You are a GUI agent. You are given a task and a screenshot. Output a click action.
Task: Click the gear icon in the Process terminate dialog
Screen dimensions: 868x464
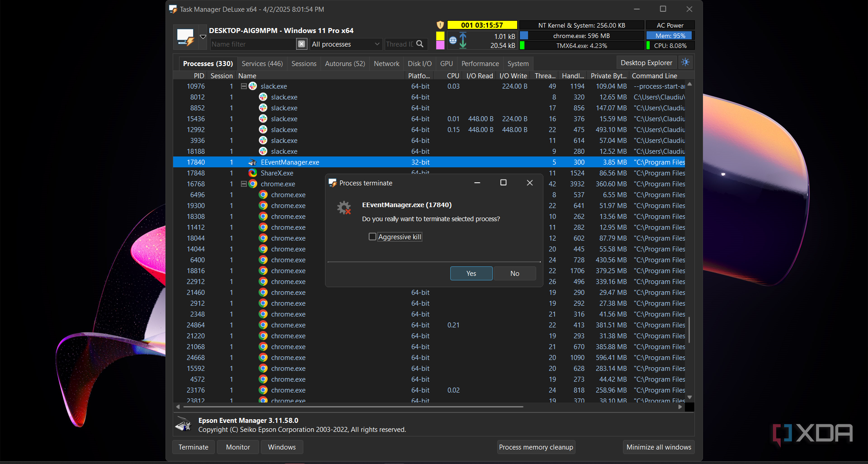[344, 208]
